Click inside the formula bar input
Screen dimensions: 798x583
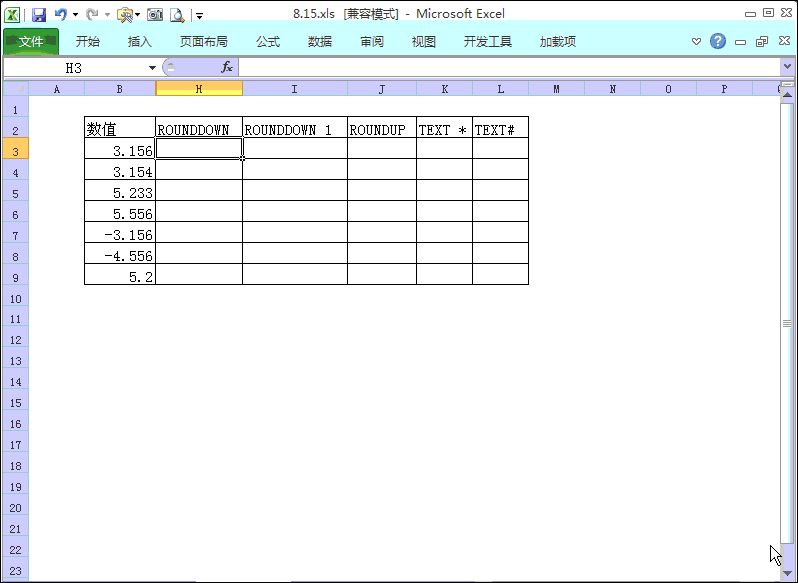(x=509, y=67)
